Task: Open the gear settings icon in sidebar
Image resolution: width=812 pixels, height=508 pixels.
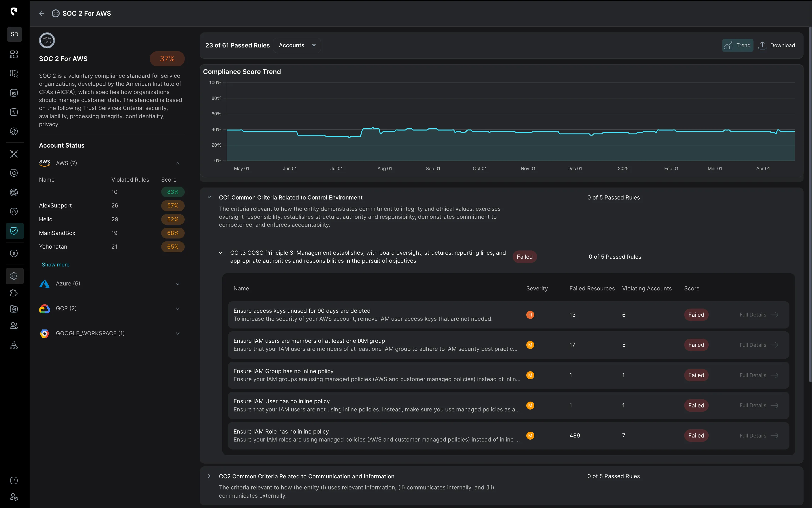Action: point(14,276)
